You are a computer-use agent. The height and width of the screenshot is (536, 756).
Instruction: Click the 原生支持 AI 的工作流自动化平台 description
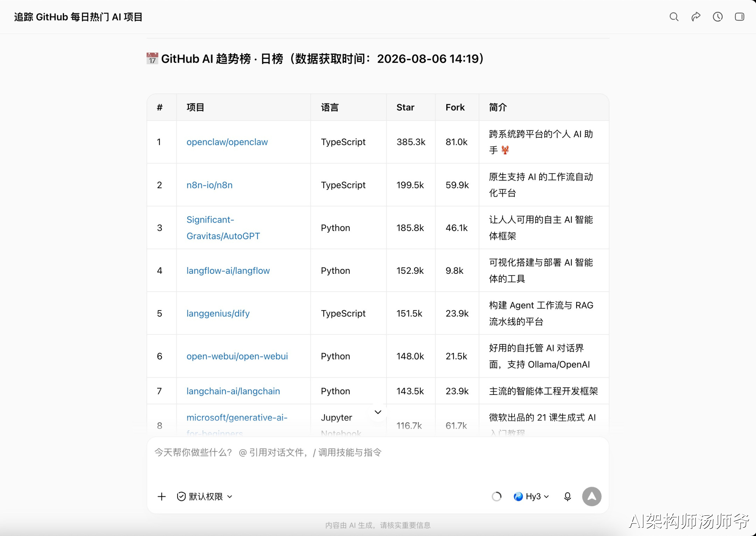(541, 185)
